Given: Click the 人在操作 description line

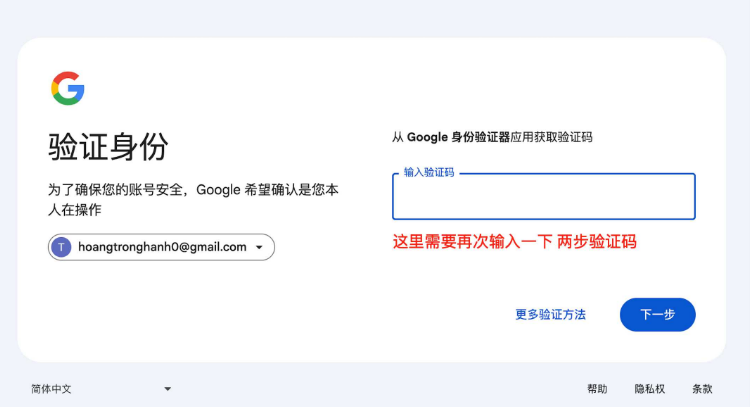Looking at the screenshot, I should point(75,210).
